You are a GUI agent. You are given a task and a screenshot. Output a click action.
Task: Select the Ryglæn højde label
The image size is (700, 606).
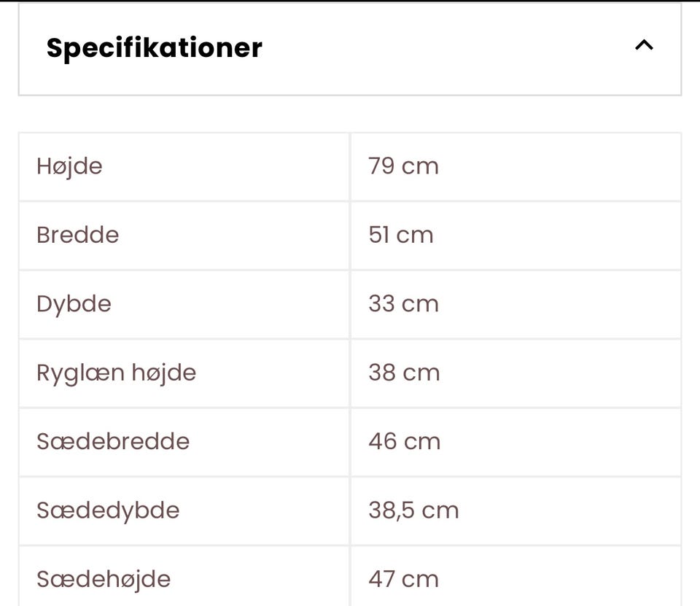pyautogui.click(x=116, y=373)
